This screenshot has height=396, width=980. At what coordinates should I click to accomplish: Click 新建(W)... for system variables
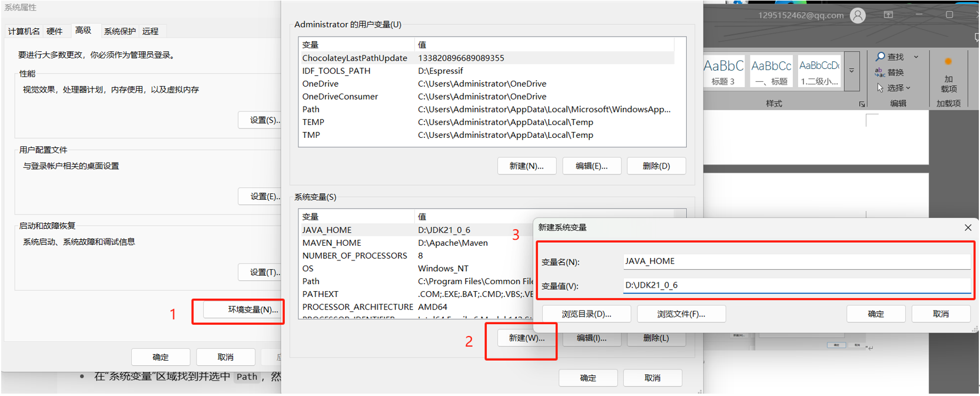point(527,338)
